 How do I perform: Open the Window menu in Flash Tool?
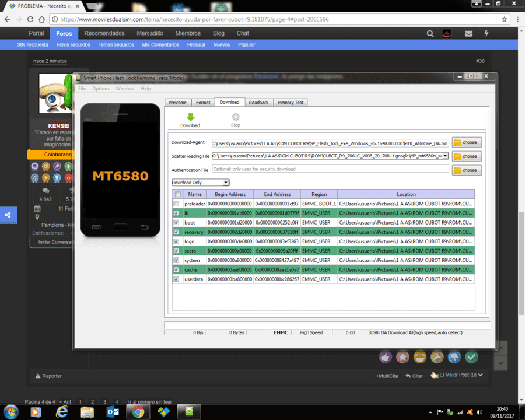tap(125, 89)
